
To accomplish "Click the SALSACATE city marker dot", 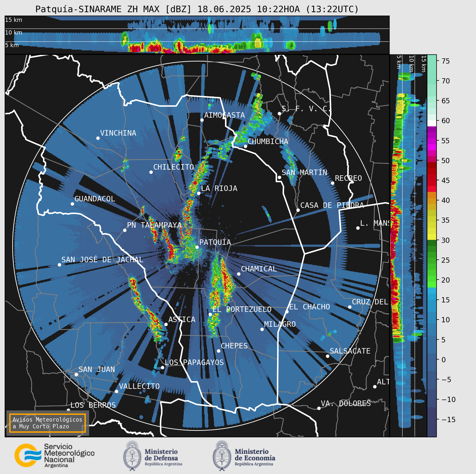I will (x=328, y=356).
